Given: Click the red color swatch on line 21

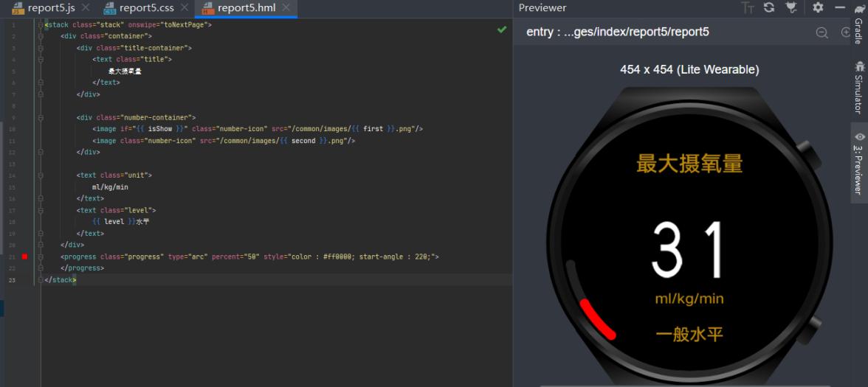Looking at the screenshot, I should (x=24, y=257).
